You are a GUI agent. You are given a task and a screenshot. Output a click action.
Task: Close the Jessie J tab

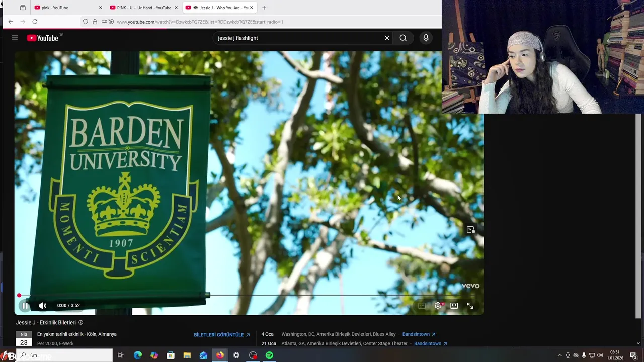(x=252, y=8)
